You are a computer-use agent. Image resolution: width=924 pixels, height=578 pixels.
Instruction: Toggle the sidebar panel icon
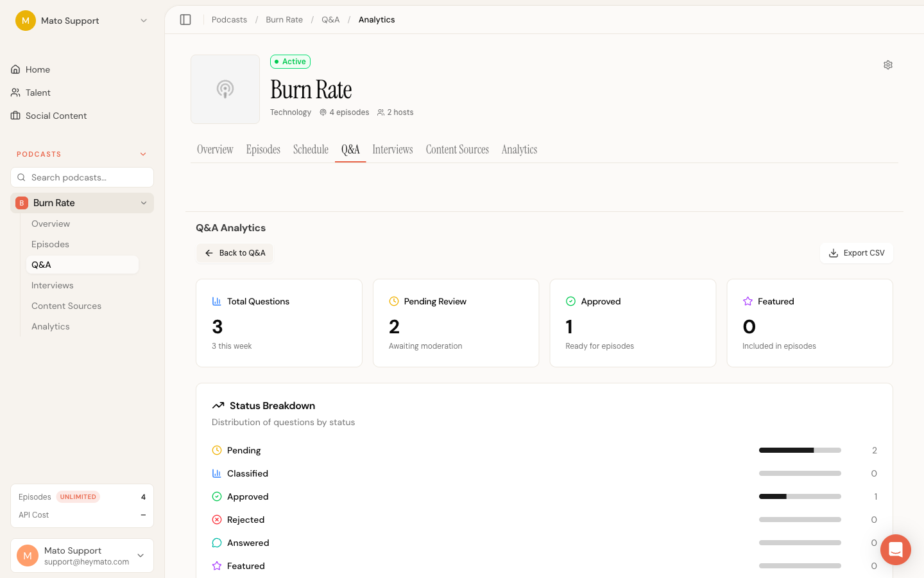point(185,20)
